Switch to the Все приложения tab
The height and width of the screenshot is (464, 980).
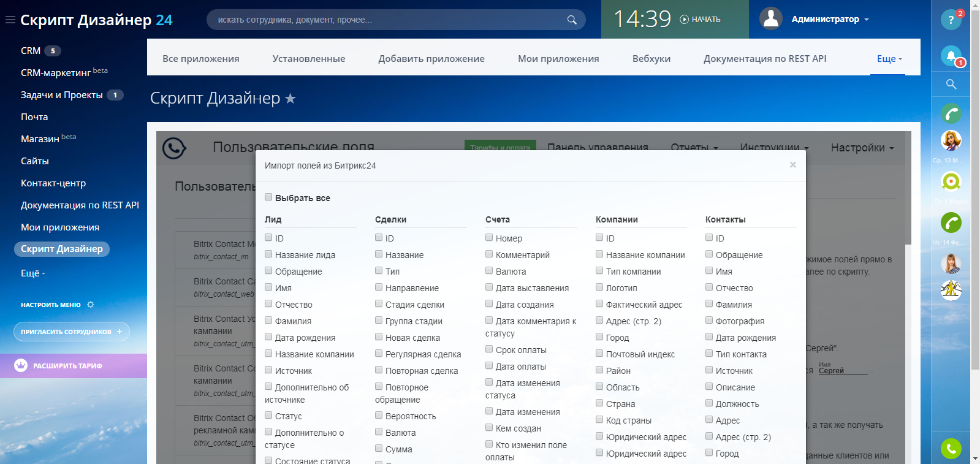point(201,59)
